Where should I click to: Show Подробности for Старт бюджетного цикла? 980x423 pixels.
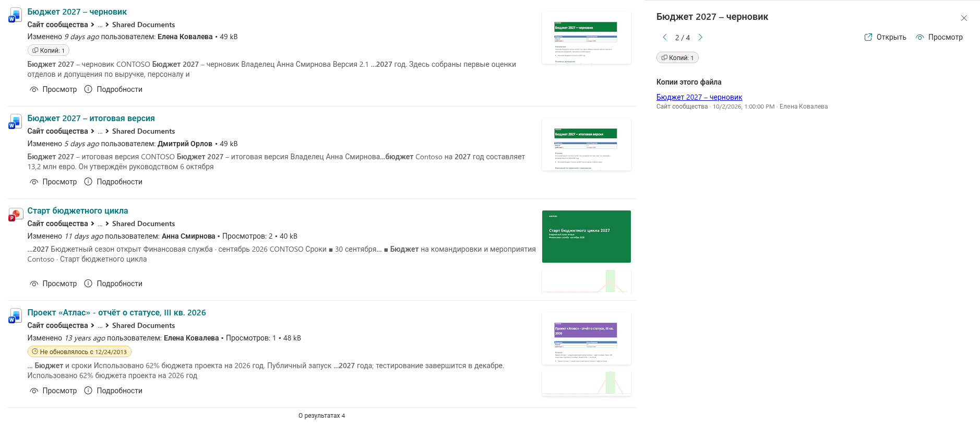tap(113, 284)
